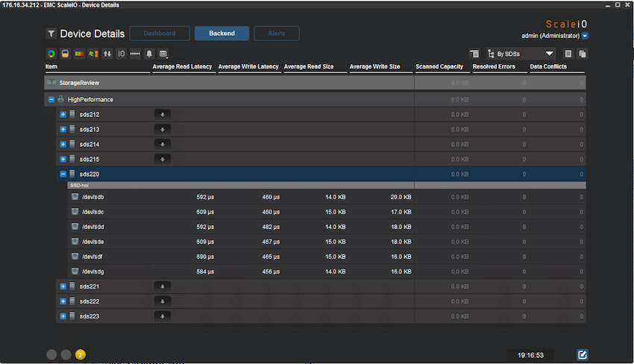Click the disk icon of /dev/sdb
This screenshot has width=634, height=364.
click(x=75, y=197)
